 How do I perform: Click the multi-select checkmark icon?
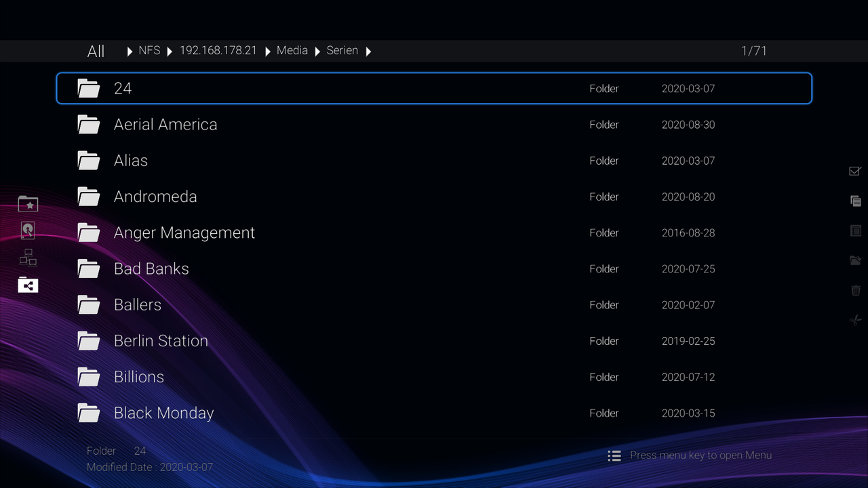[855, 171]
